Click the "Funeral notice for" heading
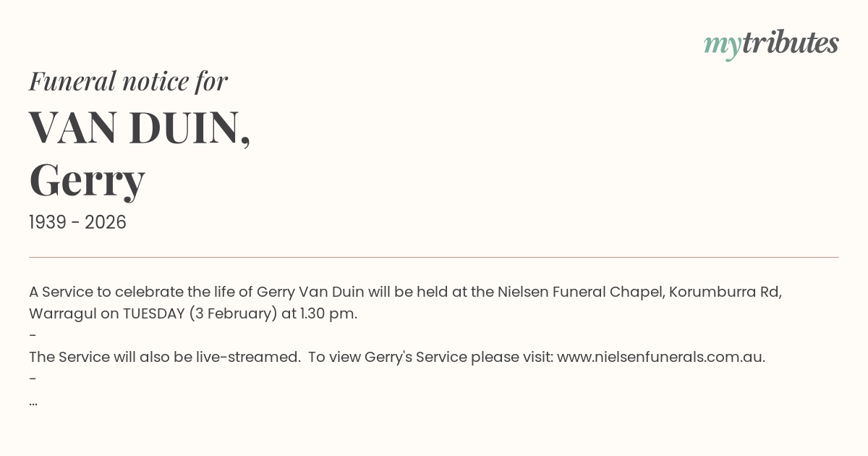This screenshot has width=868, height=456. click(128, 81)
